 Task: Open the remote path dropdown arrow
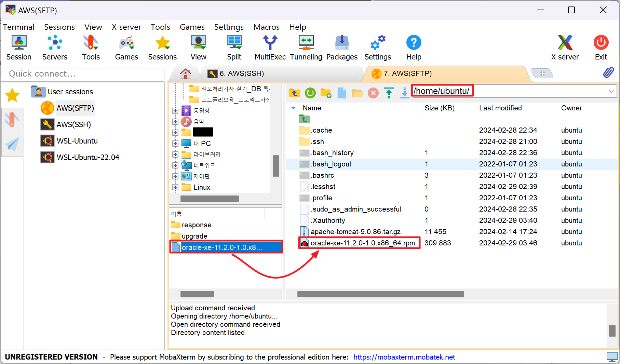[x=611, y=91]
